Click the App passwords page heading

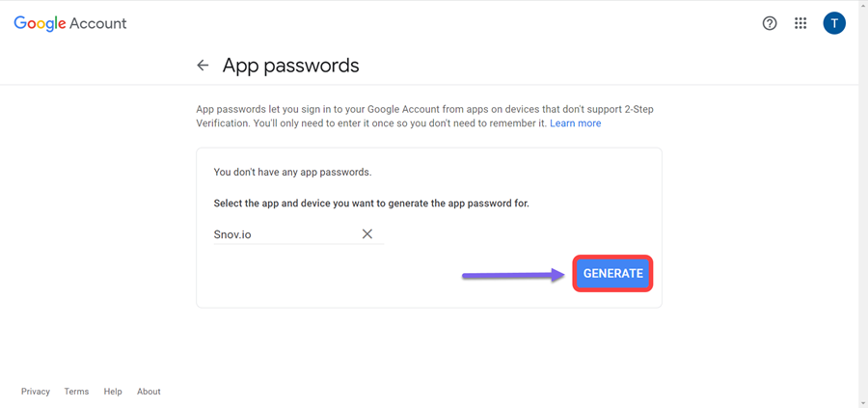click(290, 66)
